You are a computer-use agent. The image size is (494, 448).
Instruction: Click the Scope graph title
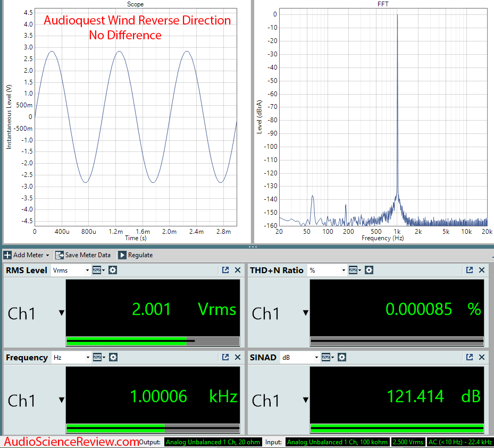click(x=135, y=4)
